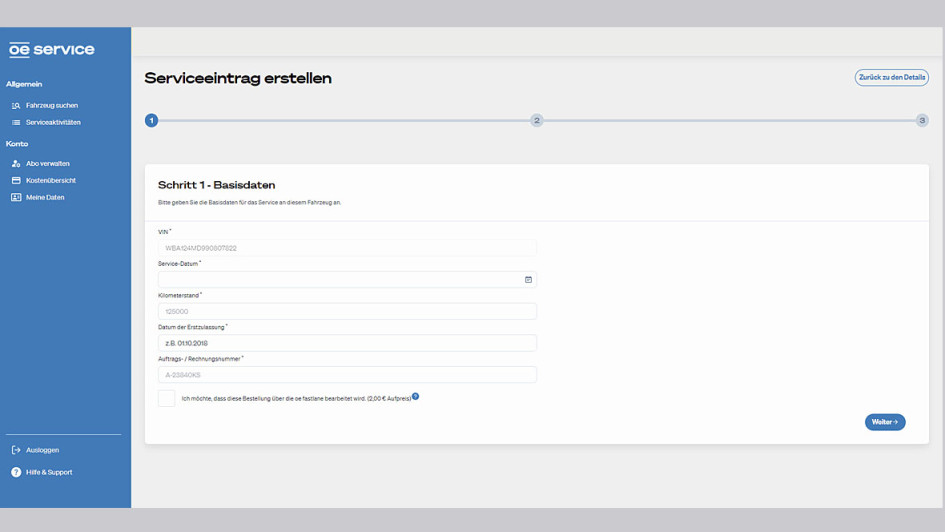Click Ausloggen to log out
Viewport: 945px width, 532px height.
(x=42, y=450)
